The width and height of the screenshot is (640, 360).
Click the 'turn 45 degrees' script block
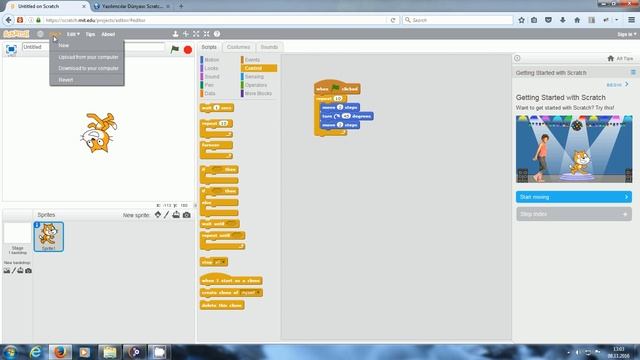point(347,116)
